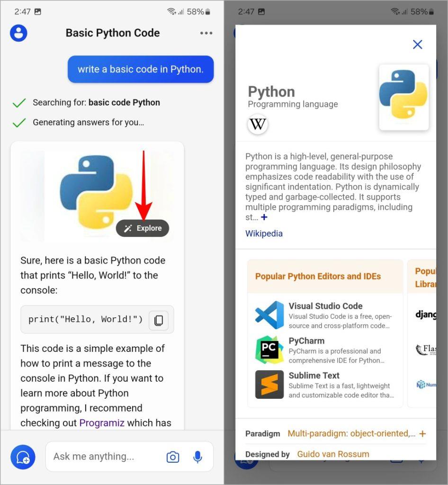Focus the Ask me anything field

coord(130,457)
